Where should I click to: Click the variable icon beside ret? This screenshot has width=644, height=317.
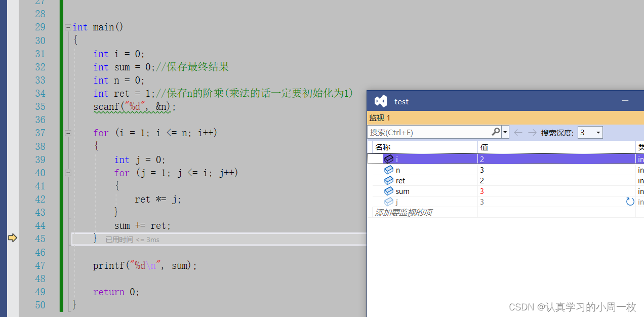coord(388,180)
